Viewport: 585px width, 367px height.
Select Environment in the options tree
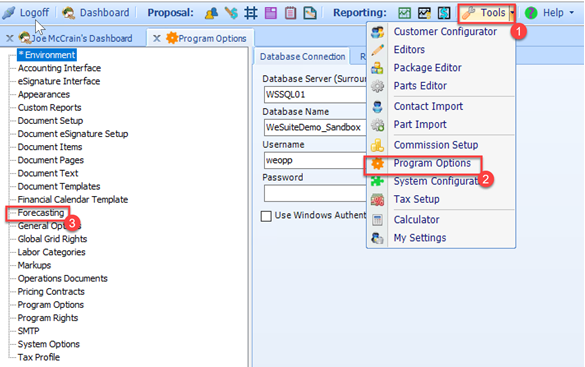47,55
